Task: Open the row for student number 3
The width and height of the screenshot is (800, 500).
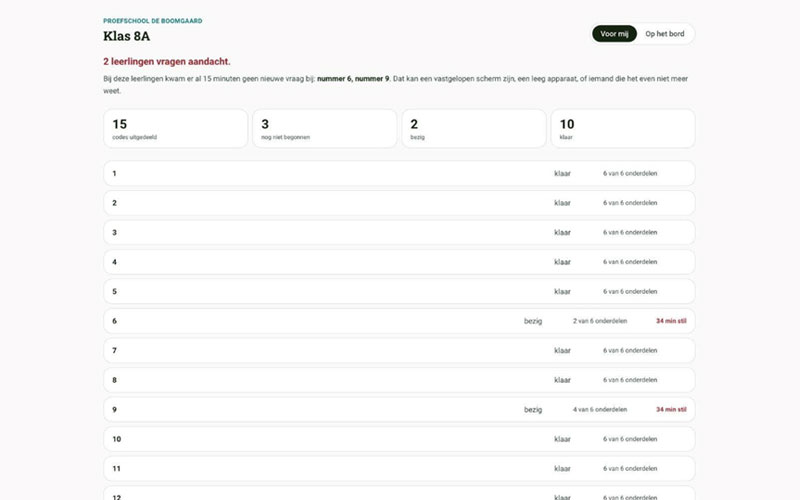Action: [x=399, y=233]
